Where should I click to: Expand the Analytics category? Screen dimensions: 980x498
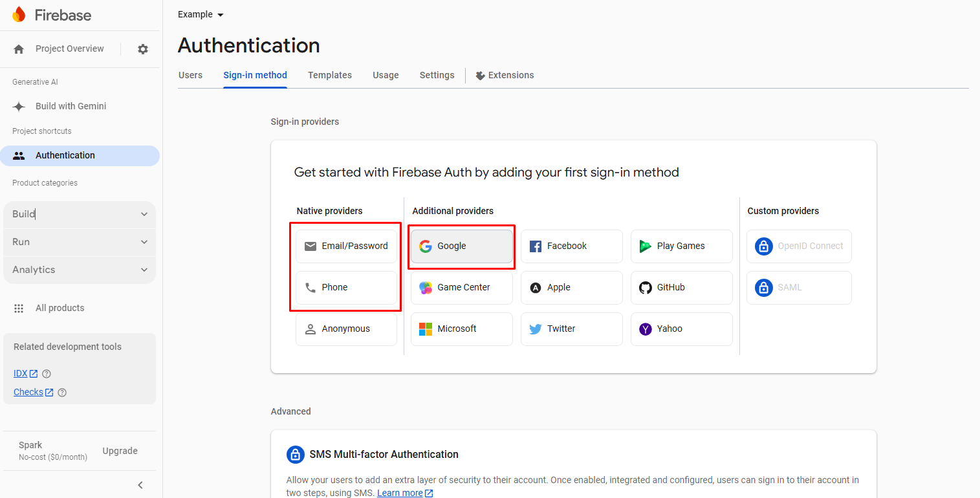[80, 270]
